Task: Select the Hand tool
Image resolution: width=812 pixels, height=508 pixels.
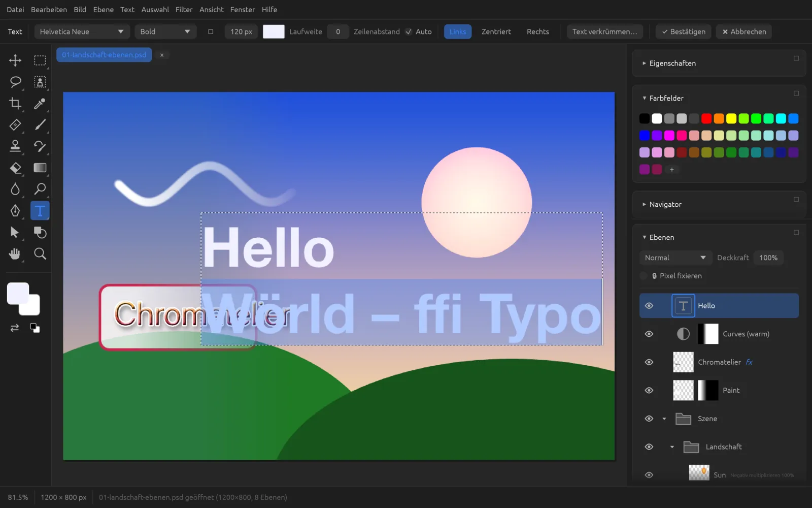Action: [15, 253]
